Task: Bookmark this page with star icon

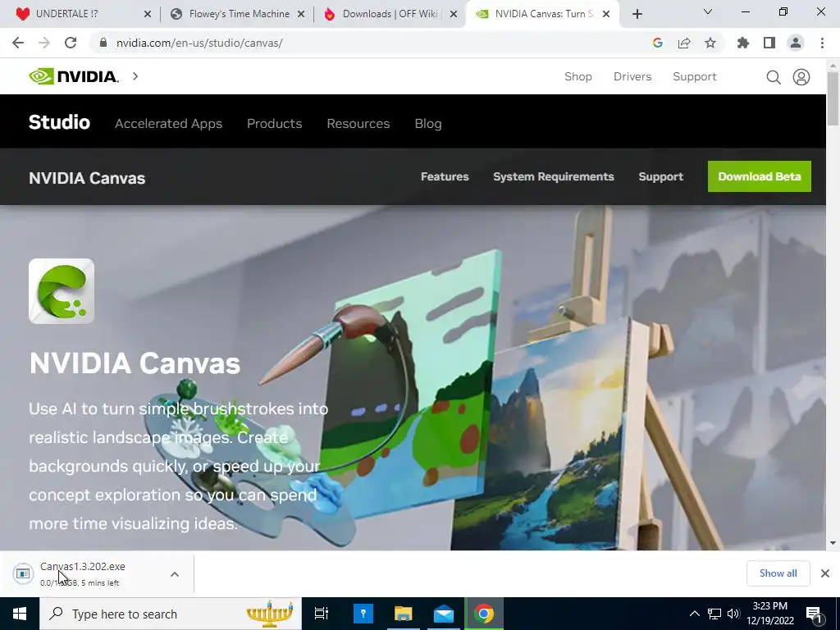Action: coord(710,43)
